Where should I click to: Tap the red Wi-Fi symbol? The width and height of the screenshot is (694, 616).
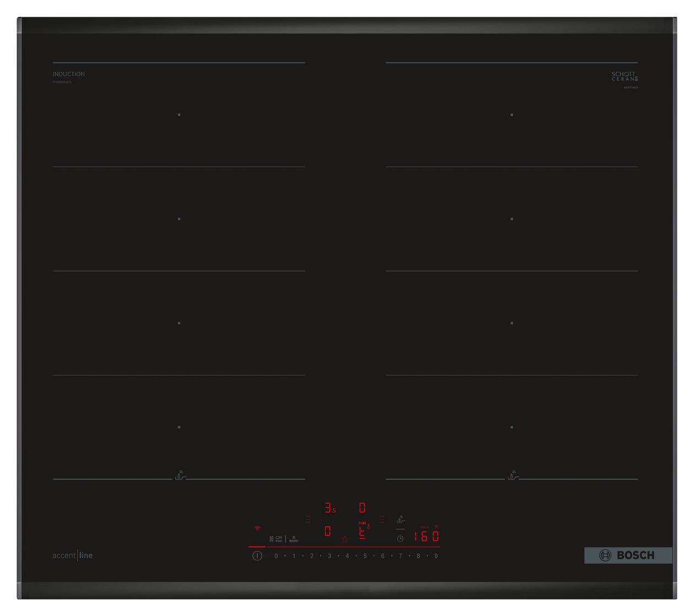257,529
